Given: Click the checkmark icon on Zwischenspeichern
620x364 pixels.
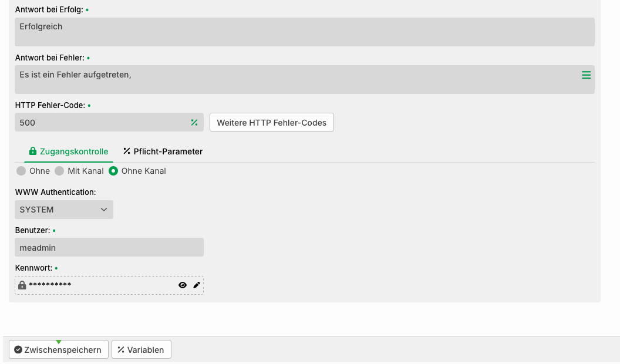Looking at the screenshot, I should pos(18,350).
